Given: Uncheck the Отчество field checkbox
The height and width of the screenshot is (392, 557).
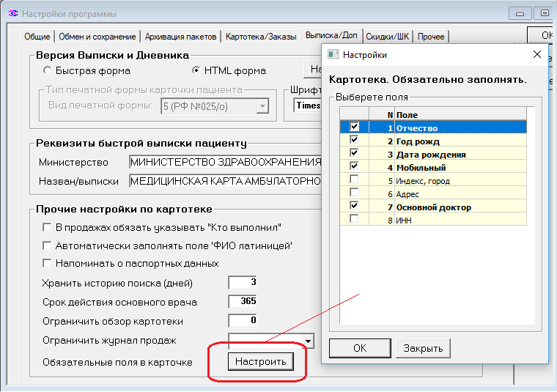Looking at the screenshot, I should (x=354, y=127).
